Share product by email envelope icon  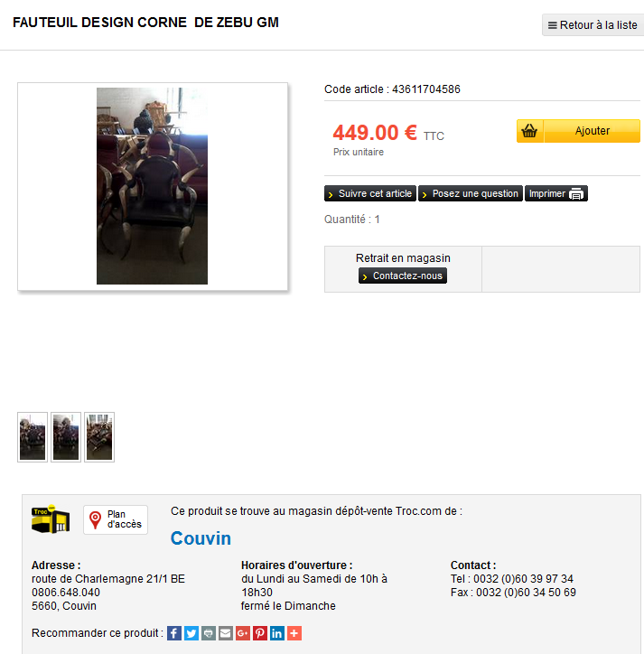point(225,633)
